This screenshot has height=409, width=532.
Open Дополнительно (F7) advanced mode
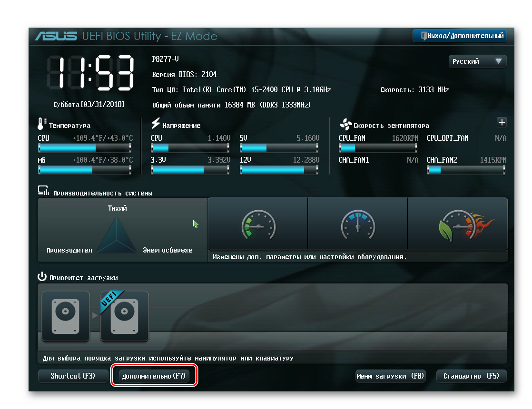click(154, 376)
